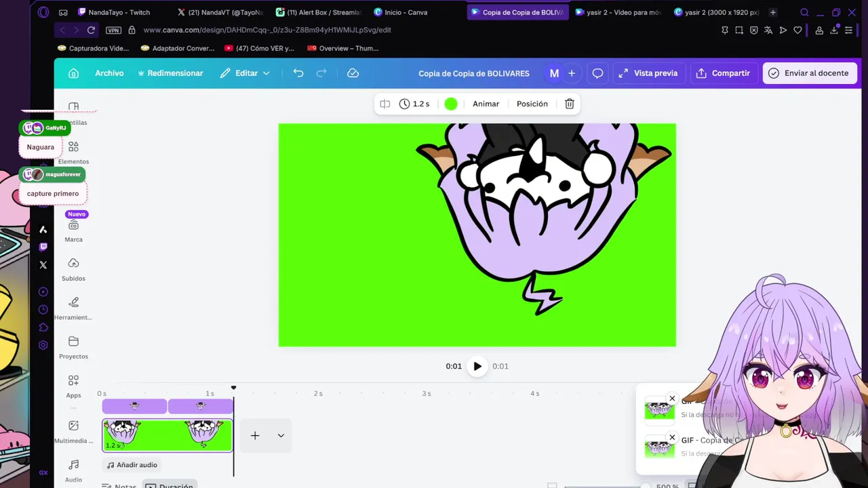Add a new page with the plus button
868x488 pixels.
coord(255,435)
